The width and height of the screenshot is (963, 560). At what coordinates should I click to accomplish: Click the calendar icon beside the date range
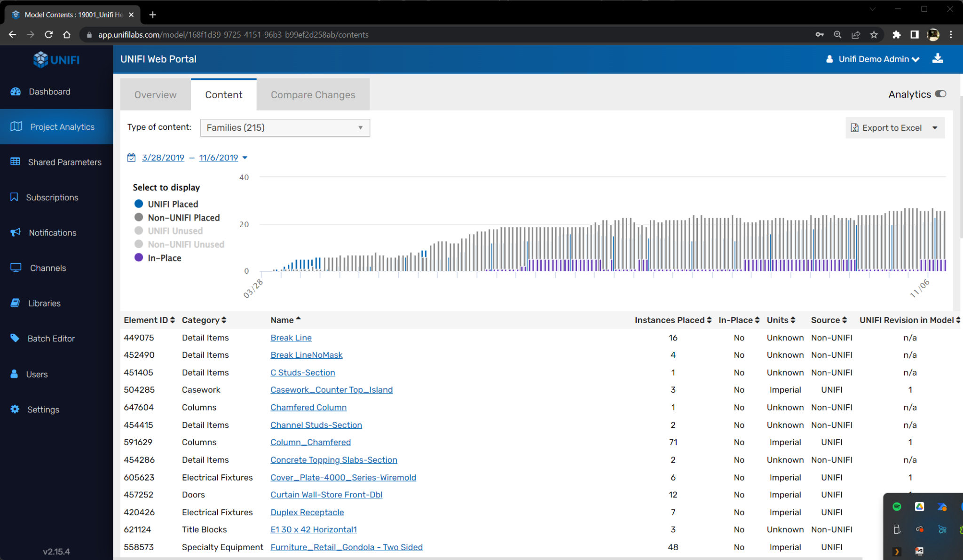click(x=131, y=157)
